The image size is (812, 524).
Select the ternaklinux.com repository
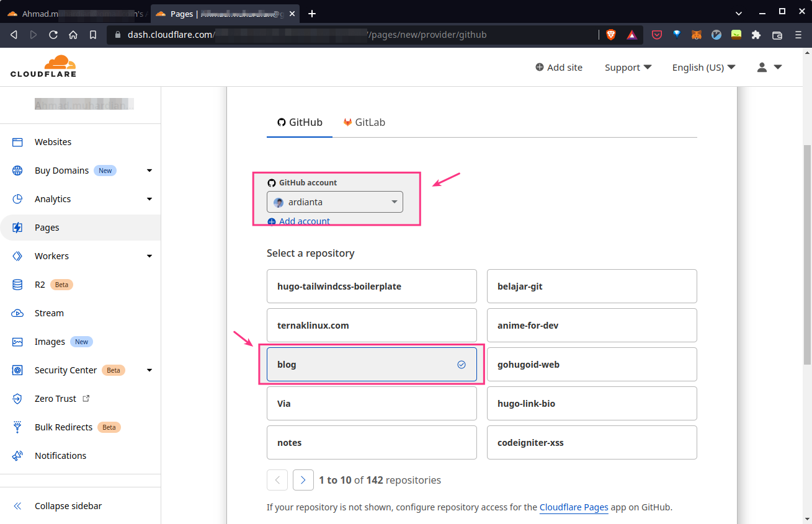click(x=371, y=325)
